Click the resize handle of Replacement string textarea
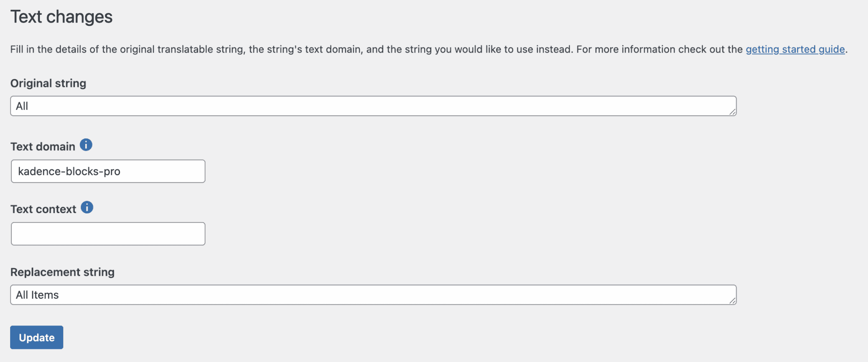This screenshot has width=868, height=362. (733, 301)
